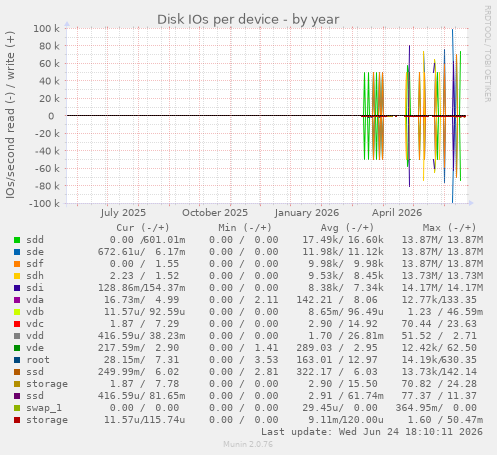Click the dark purple ssd legend swatch
Screen dimensions: 497x455
pyautogui.click(x=17, y=396)
